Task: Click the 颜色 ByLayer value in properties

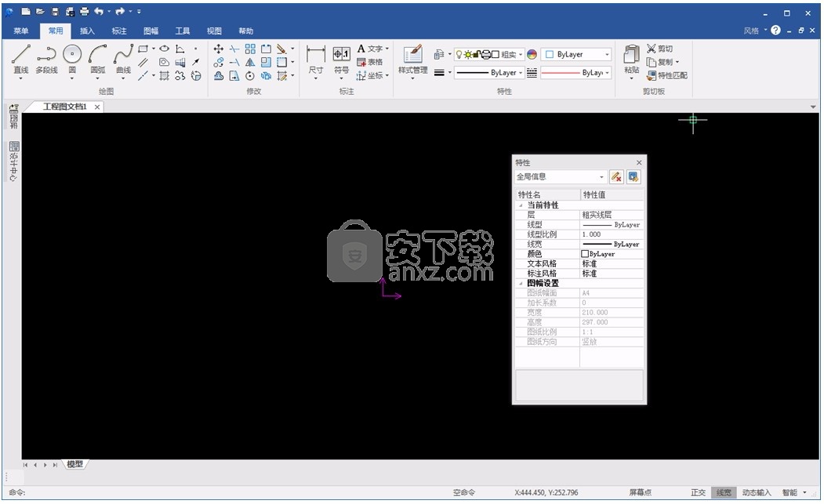Action: click(612, 255)
